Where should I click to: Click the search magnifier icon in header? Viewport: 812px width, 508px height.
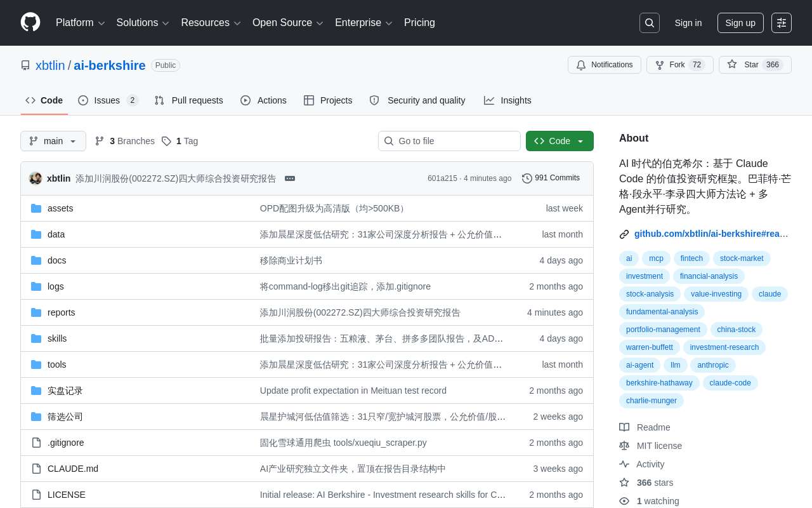[650, 23]
